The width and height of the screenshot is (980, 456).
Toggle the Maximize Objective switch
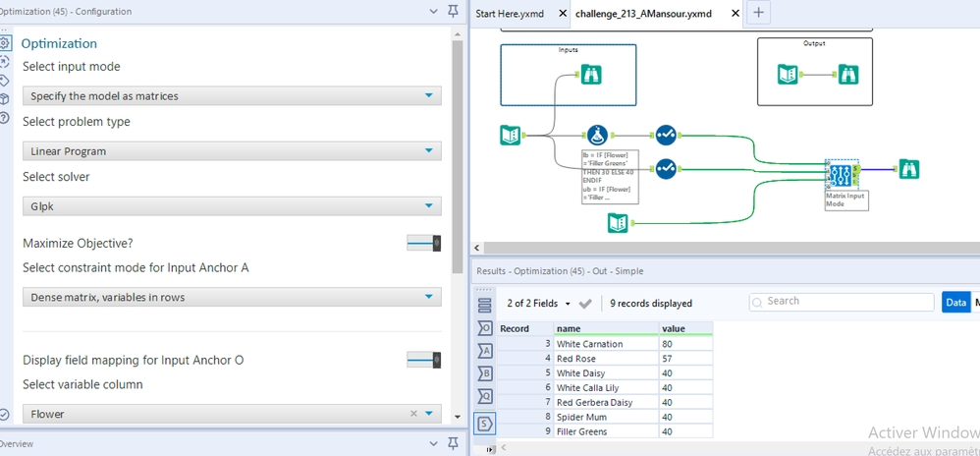click(x=424, y=244)
